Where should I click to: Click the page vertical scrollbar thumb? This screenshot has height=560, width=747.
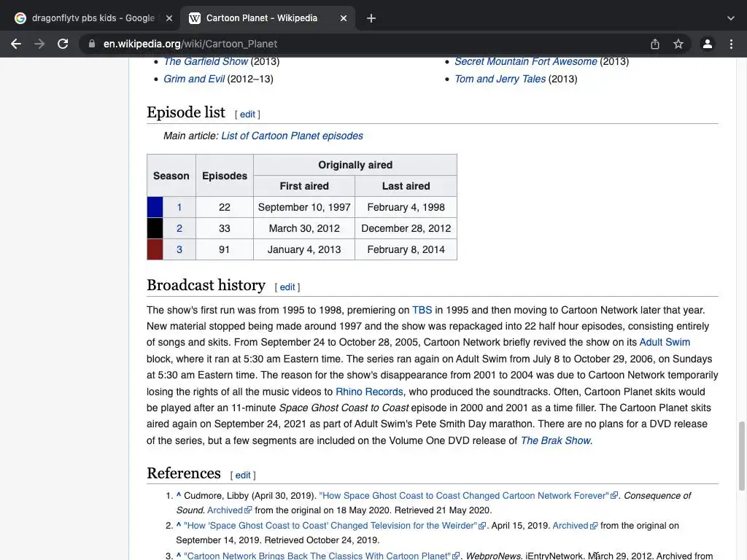click(x=742, y=456)
